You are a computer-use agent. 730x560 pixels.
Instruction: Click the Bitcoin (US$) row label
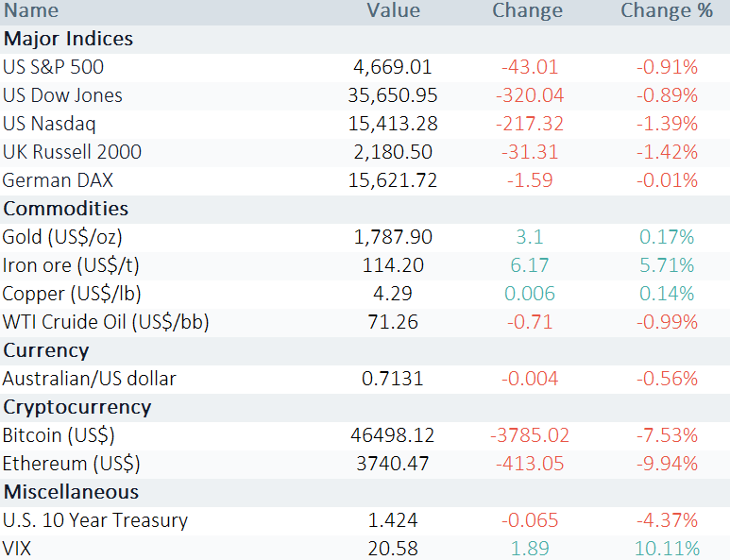click(59, 436)
